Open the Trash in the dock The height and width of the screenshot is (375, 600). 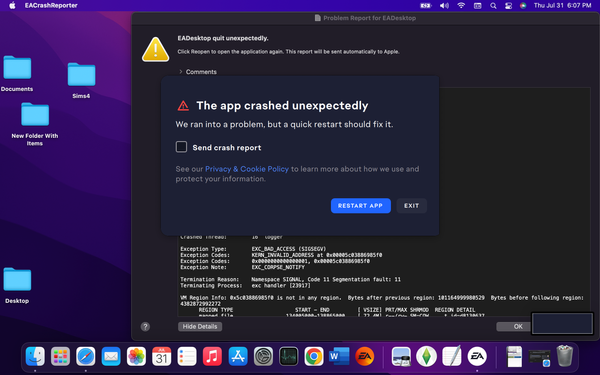[x=564, y=356]
